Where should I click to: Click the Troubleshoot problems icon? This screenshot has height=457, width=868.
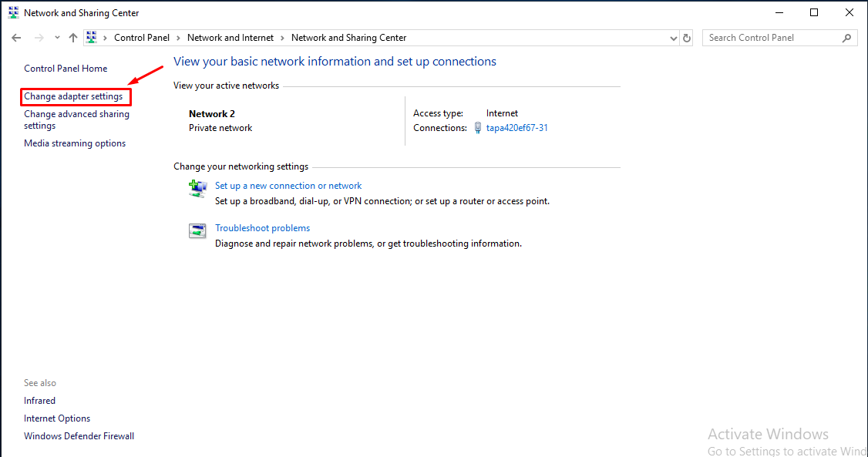tap(197, 230)
